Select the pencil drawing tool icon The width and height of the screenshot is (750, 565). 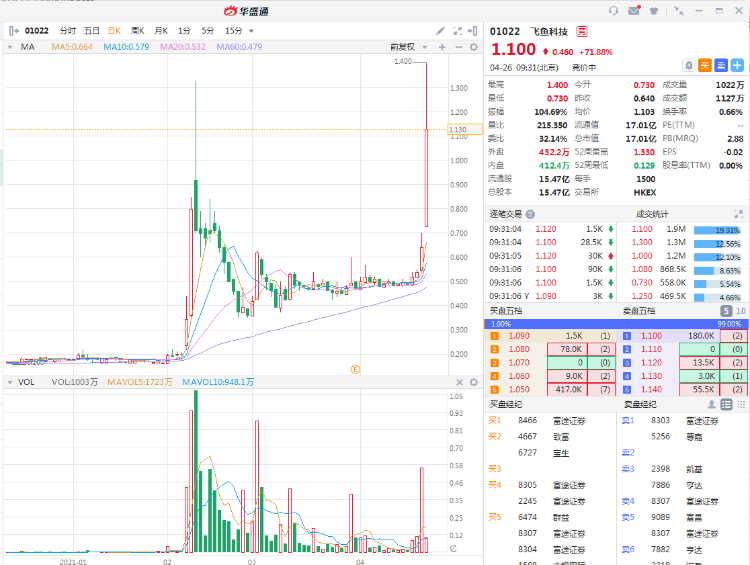click(x=441, y=31)
